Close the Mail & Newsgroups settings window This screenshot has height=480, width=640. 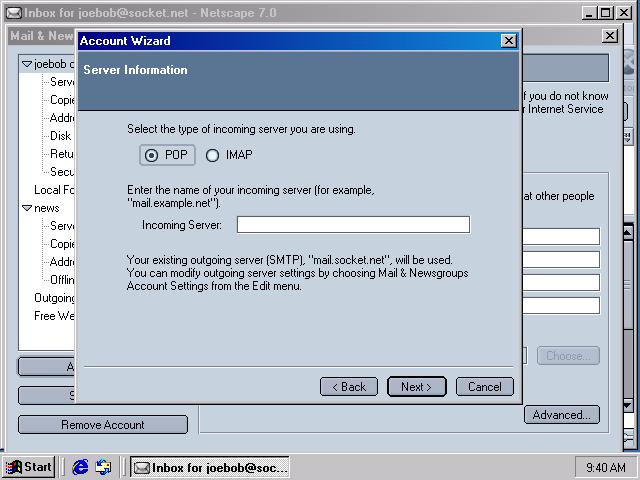point(609,36)
